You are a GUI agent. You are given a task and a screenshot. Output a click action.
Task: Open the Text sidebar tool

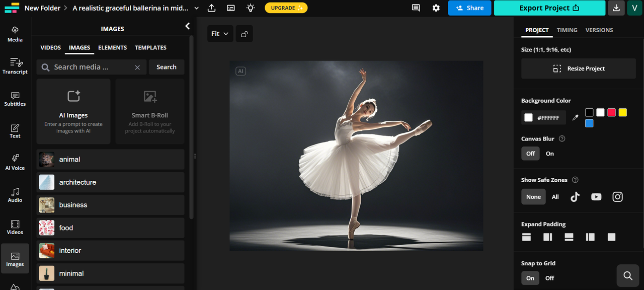(15, 130)
